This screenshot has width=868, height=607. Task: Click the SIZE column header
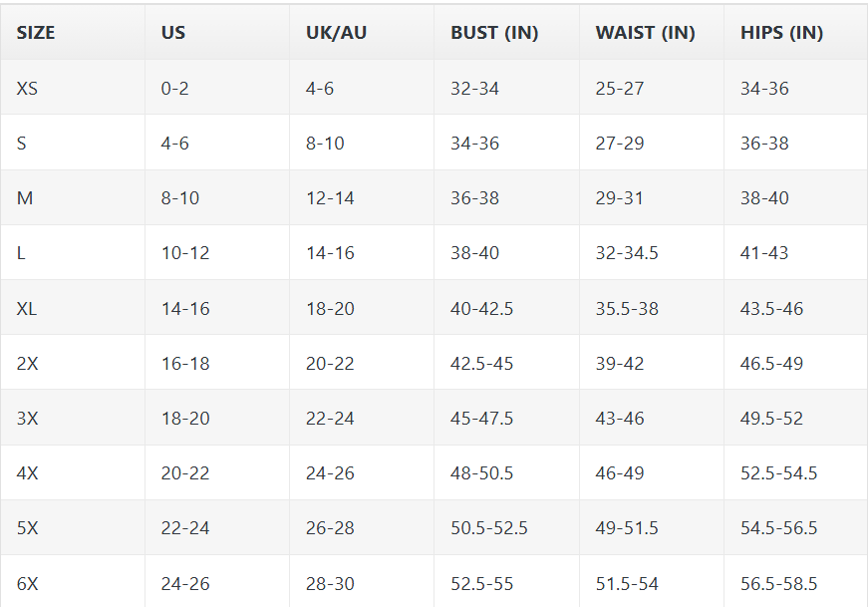pyautogui.click(x=36, y=33)
